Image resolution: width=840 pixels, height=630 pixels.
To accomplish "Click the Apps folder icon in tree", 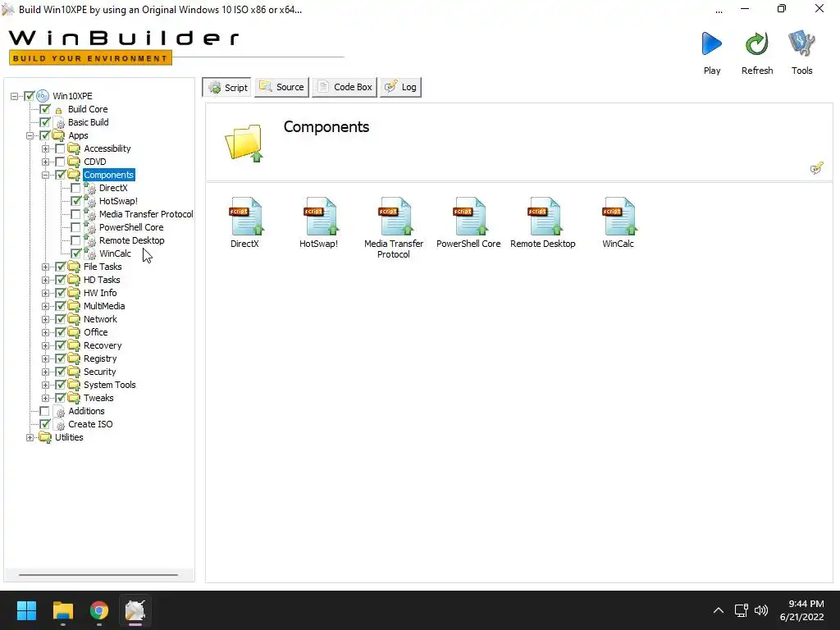I will click(58, 135).
